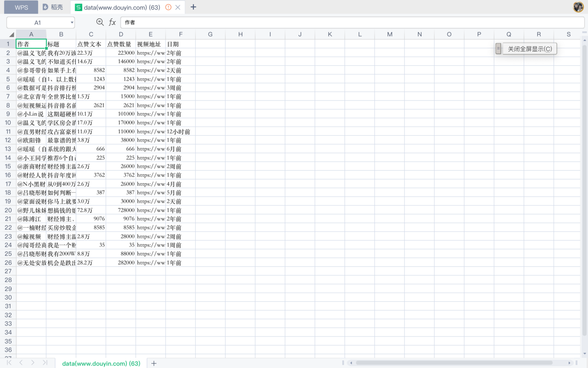Click the select-all corner triangle of the sheet
The width and height of the screenshot is (588, 368).
point(11,34)
